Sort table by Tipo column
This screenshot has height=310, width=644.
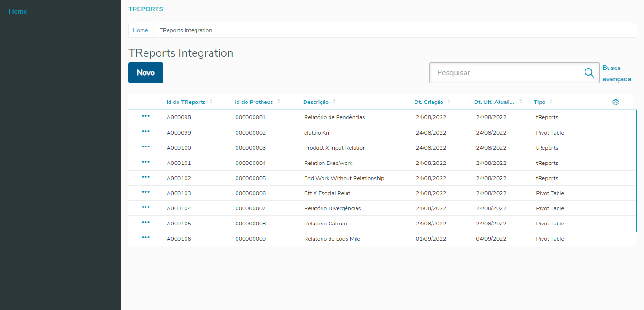(x=540, y=102)
